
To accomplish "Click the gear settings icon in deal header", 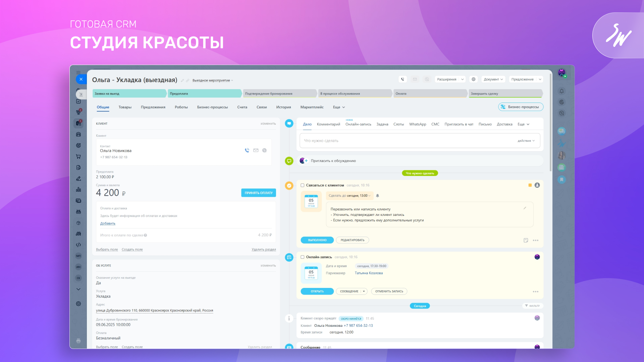I will [x=473, y=79].
